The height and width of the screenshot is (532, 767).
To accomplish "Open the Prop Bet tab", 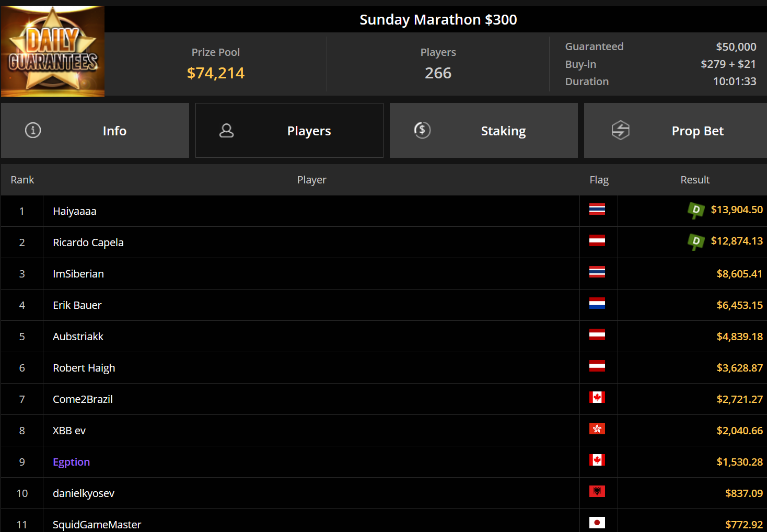I will [x=676, y=131].
